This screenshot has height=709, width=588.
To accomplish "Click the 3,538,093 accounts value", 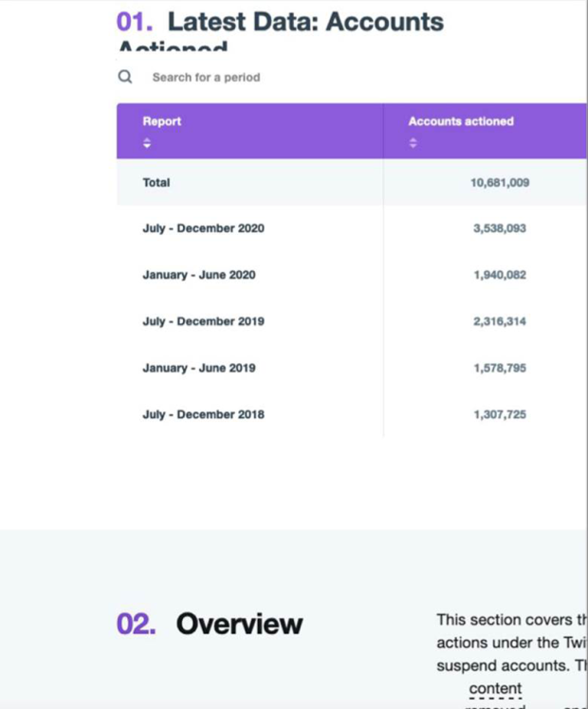I will pyautogui.click(x=499, y=228).
